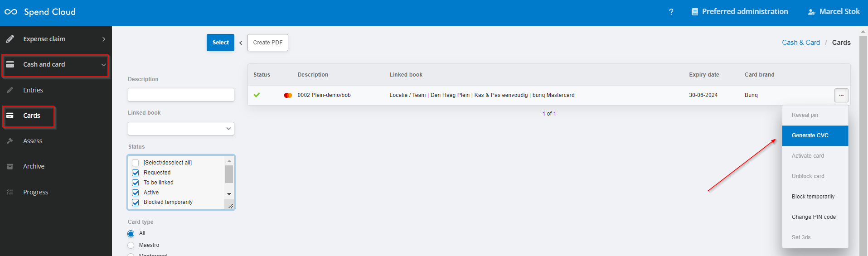The height and width of the screenshot is (256, 868).
Task: Click the Expense claim pencil icon
Action: coord(10,39)
